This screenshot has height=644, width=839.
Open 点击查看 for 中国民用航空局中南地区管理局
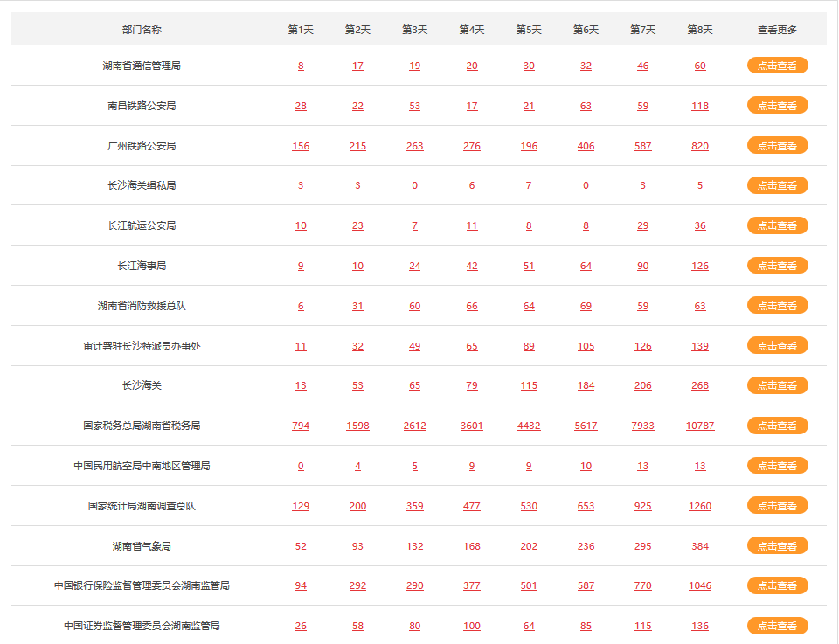777,466
